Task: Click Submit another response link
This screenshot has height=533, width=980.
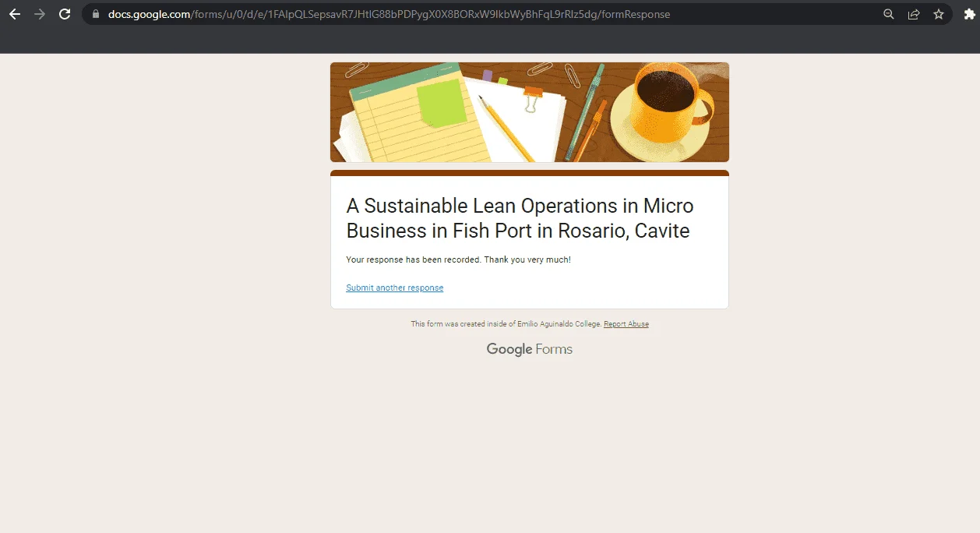Action: pos(395,288)
